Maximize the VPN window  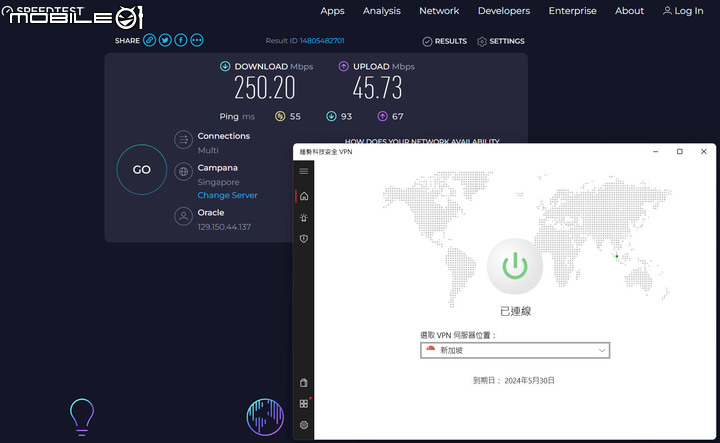click(680, 151)
